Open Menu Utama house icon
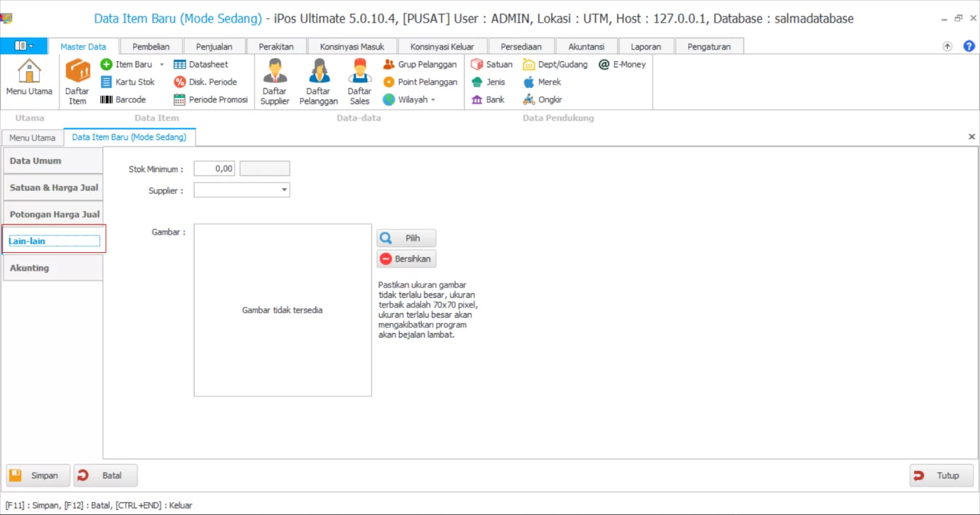 click(29, 71)
